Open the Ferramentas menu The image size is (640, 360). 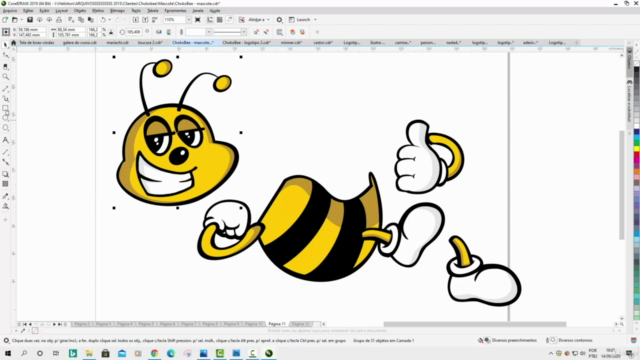(176, 11)
